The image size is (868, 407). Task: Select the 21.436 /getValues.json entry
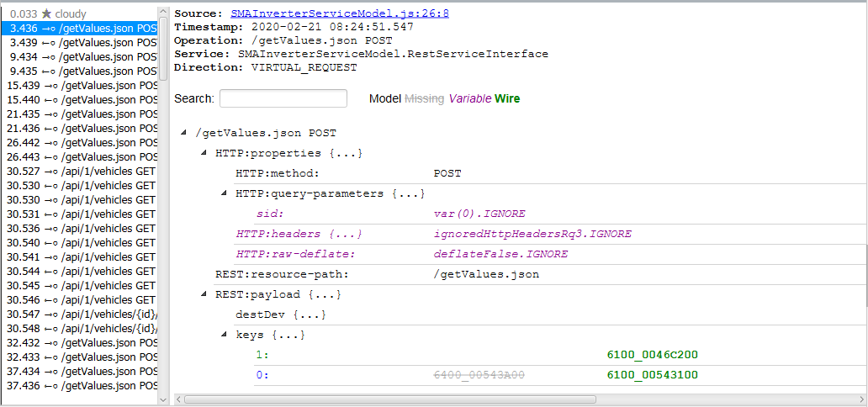point(80,129)
